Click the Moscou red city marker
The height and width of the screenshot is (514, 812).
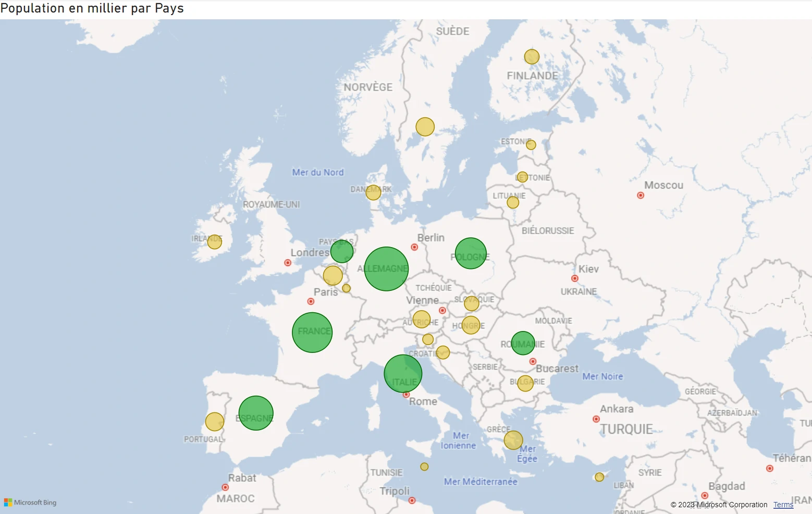point(641,195)
